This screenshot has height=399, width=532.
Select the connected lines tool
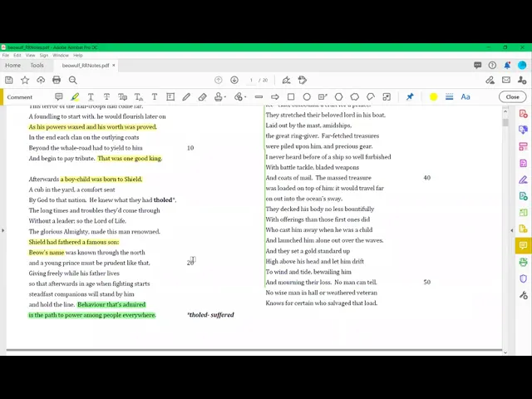pyautogui.click(x=371, y=97)
